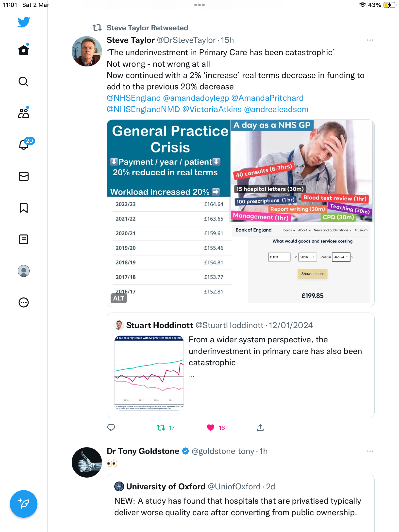Viewport: 399px width, 532px height.
Task: Open Stuart Hoddinott's quoted tweet chart thumbnail
Action: click(x=149, y=373)
